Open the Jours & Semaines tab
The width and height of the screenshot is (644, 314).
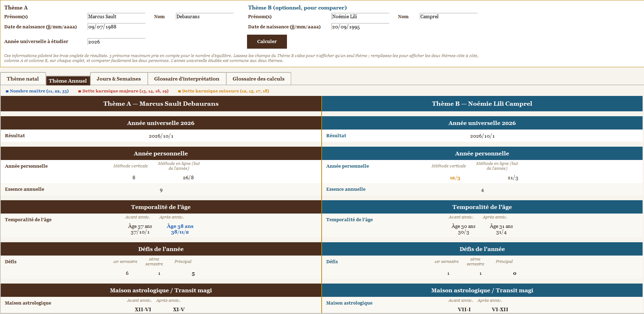point(119,79)
